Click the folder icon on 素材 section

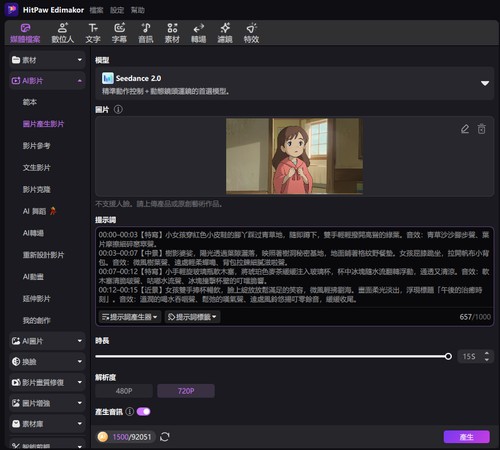pos(16,60)
